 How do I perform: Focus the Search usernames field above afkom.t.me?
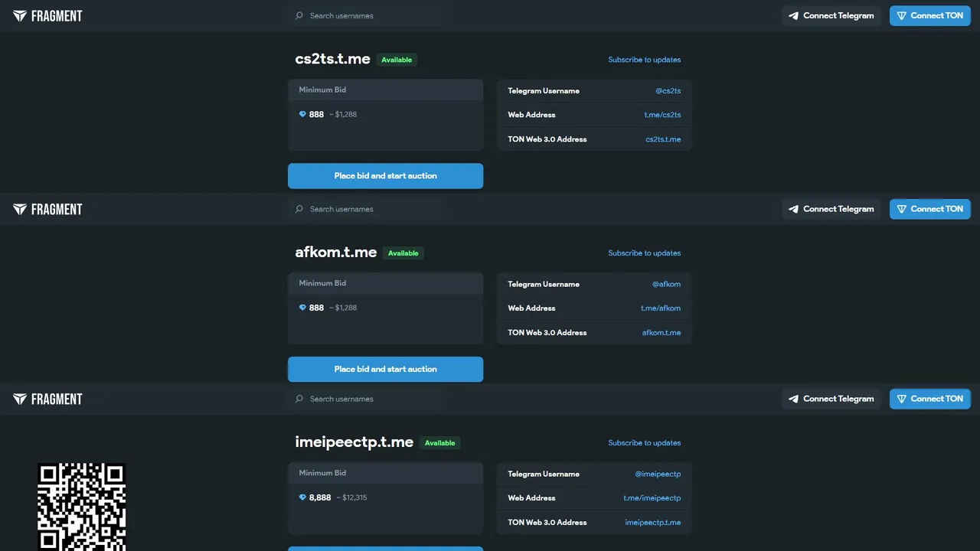tap(364, 209)
